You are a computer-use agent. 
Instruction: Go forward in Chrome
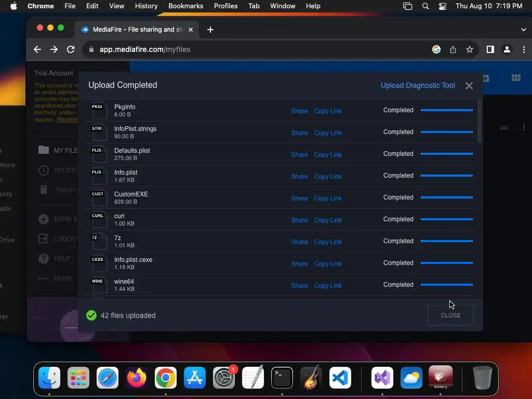[54, 49]
